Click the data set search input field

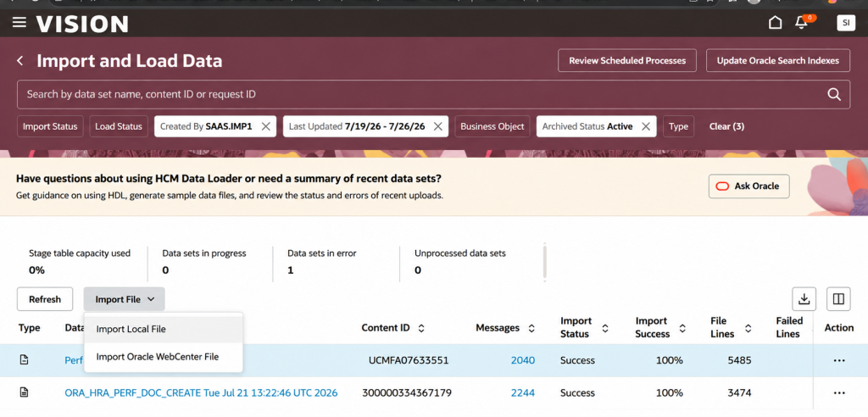coord(420,94)
